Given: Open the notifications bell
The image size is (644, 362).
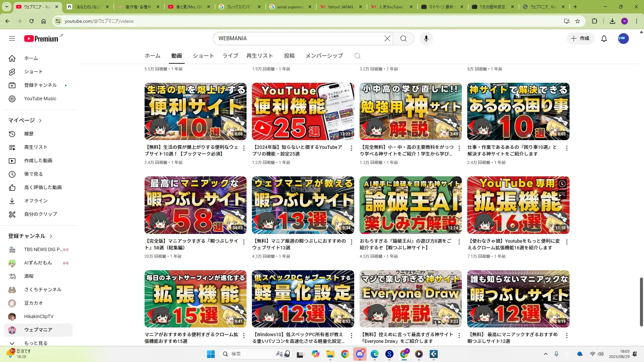Looking at the screenshot, I should pos(604,39).
